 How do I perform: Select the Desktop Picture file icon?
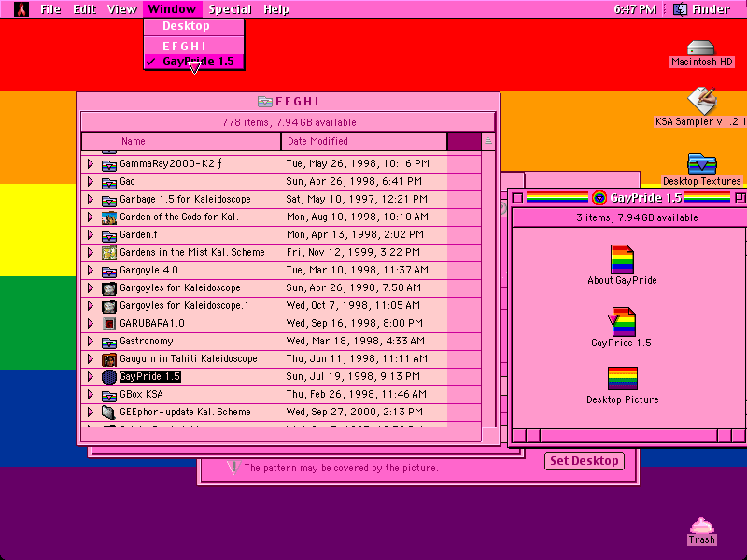pos(622,379)
